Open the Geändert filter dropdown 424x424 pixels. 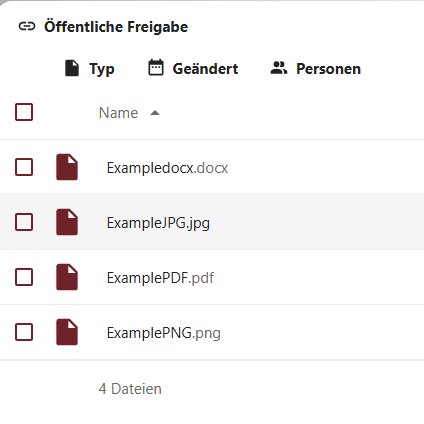193,69
